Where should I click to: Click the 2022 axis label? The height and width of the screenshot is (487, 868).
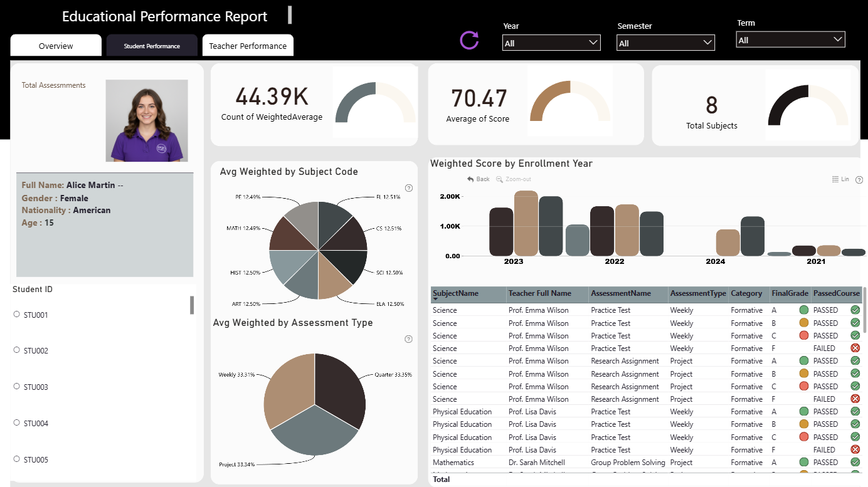tap(615, 261)
